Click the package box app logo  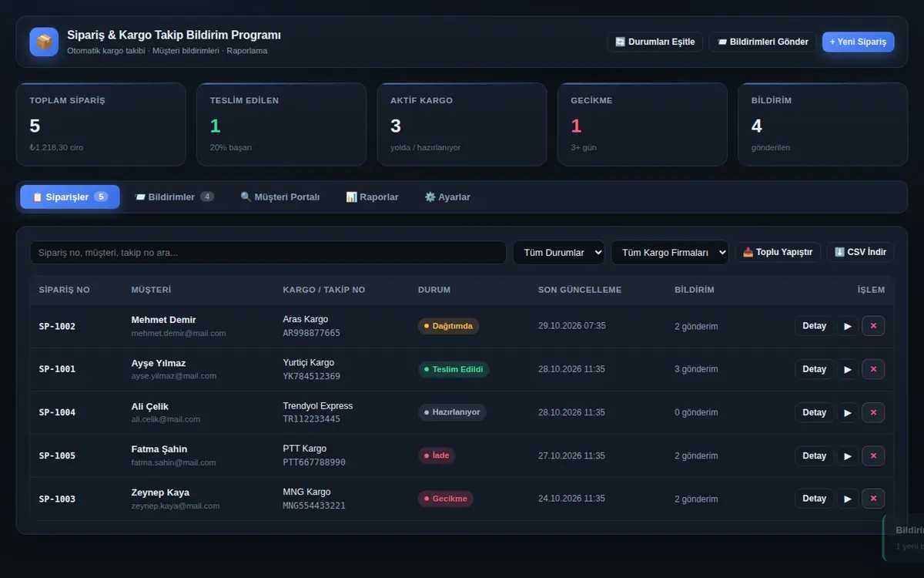click(x=44, y=42)
